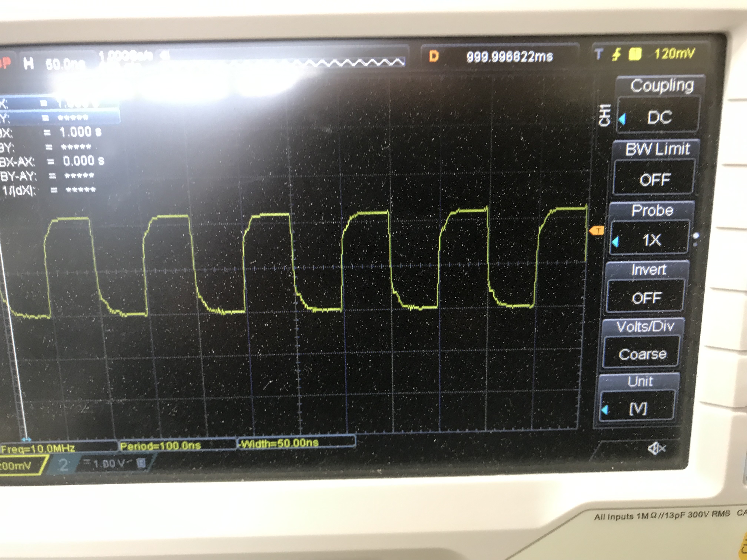This screenshot has width=747, height=560.
Task: Click the Unit menu label
Action: point(640,381)
